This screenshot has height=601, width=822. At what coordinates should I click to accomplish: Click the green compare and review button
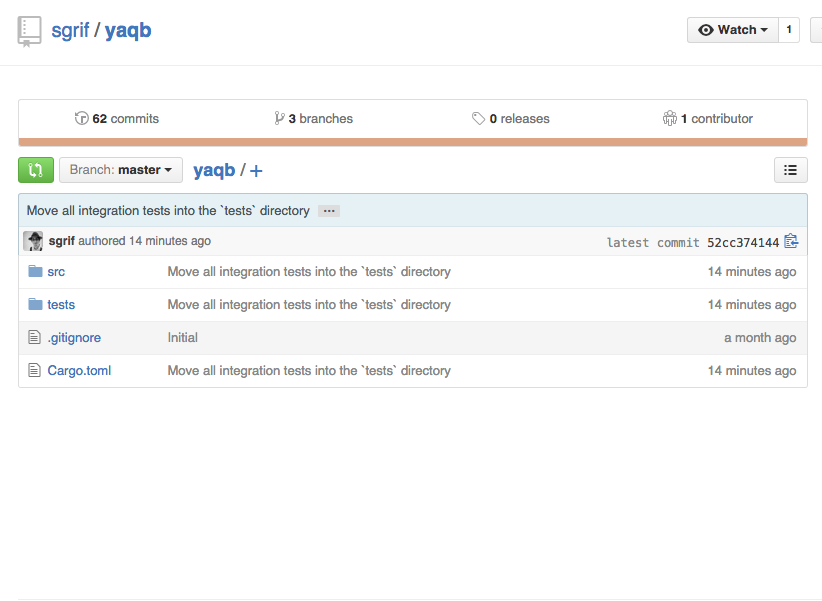(36, 170)
